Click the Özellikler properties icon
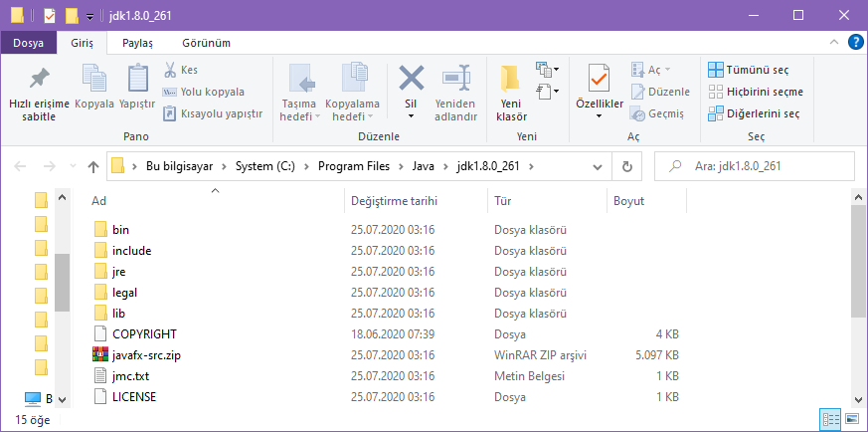 (x=599, y=78)
